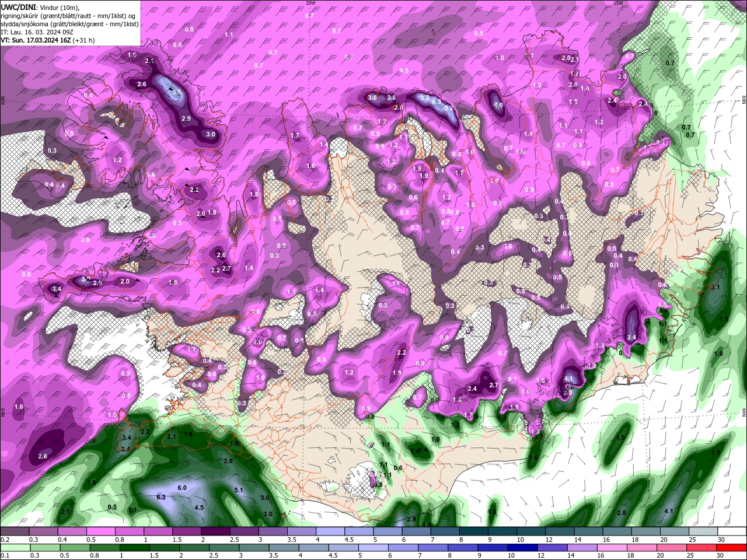Click the '30' label on the upper scale

[721, 540]
